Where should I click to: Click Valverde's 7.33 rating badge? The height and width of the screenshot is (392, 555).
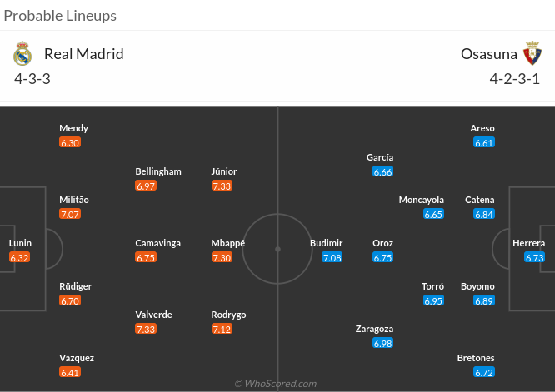146,330
